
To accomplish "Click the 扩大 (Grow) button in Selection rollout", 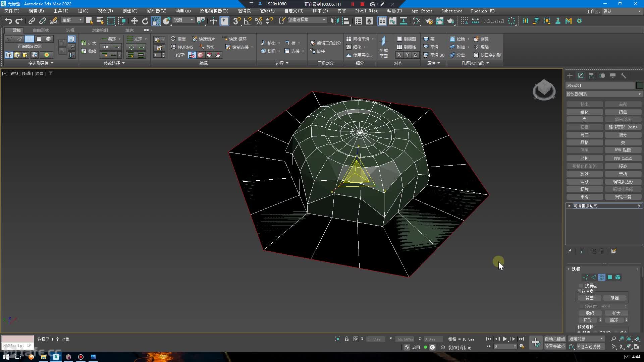I will 616,313.
